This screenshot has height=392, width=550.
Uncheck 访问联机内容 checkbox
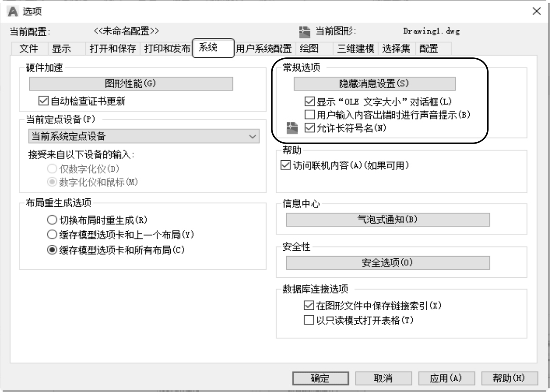[285, 166]
